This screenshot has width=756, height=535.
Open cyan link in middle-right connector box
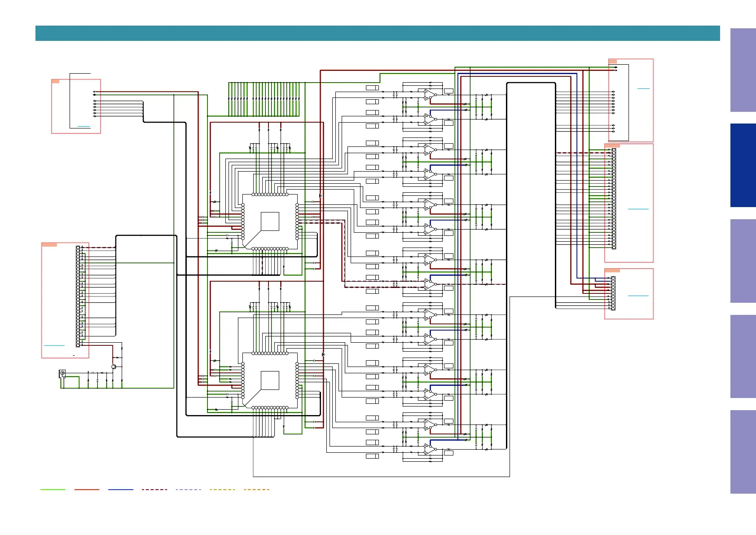[638, 209]
